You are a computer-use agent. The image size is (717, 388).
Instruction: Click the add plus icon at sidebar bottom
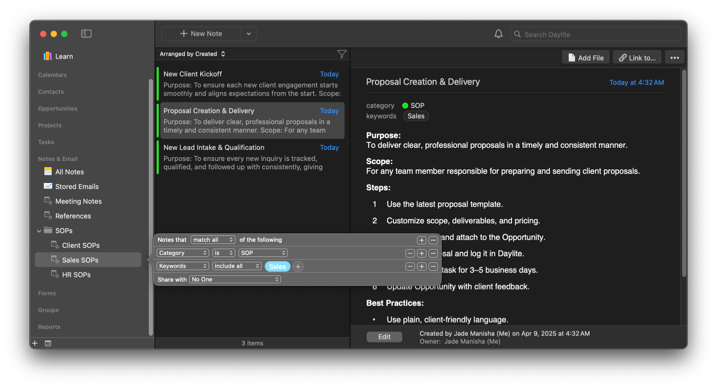pyautogui.click(x=35, y=343)
